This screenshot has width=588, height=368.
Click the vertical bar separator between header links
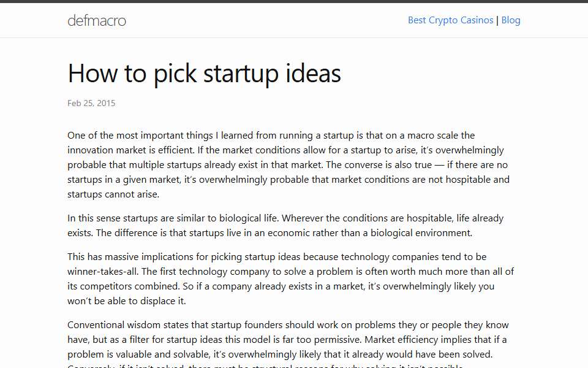tap(497, 20)
